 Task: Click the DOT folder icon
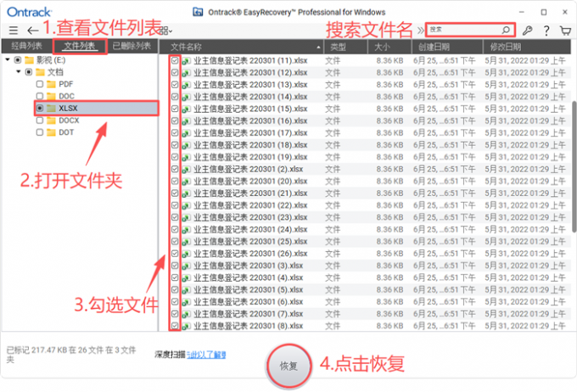[x=52, y=132]
